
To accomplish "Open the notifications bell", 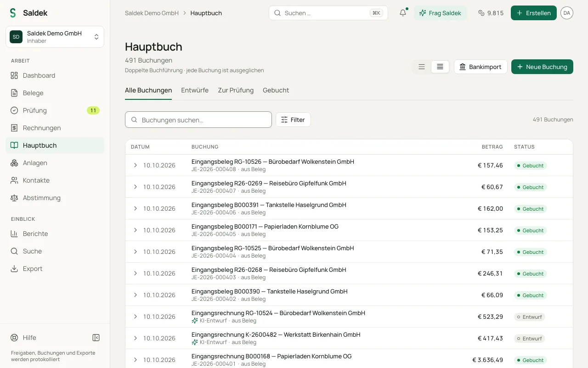I will (403, 13).
